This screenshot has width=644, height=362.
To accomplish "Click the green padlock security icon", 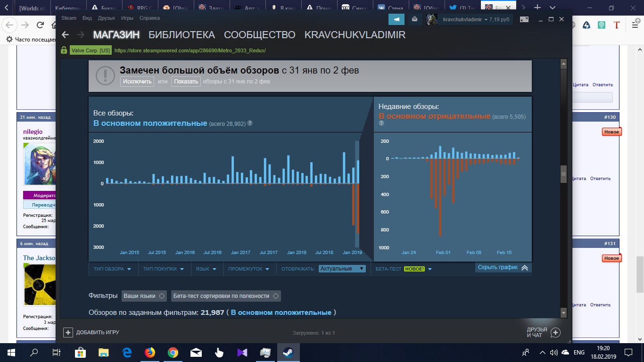I will [x=65, y=50].
